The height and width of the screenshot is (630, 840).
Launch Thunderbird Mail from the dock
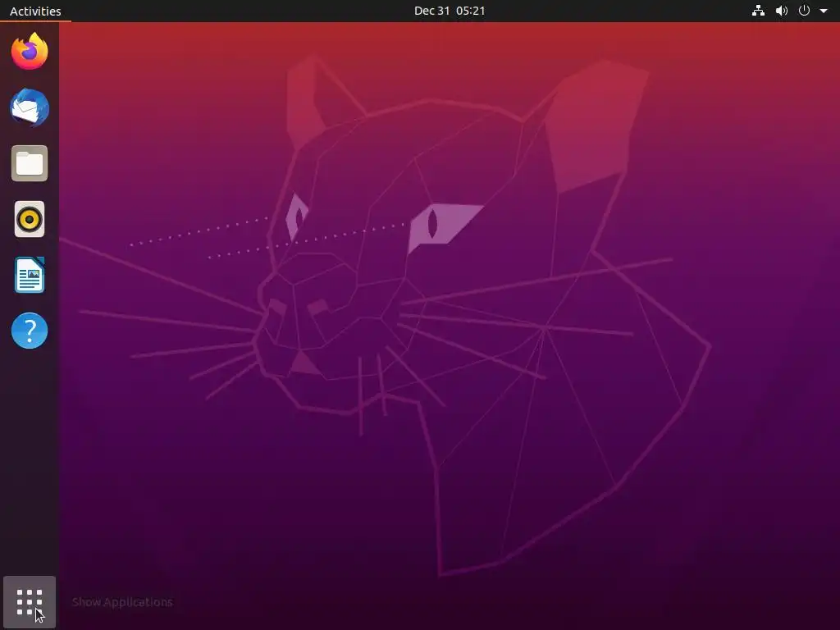30,107
